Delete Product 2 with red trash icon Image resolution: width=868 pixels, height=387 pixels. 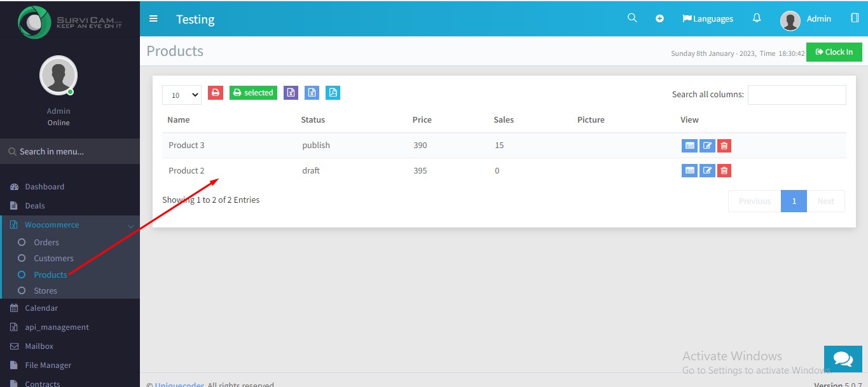(724, 170)
